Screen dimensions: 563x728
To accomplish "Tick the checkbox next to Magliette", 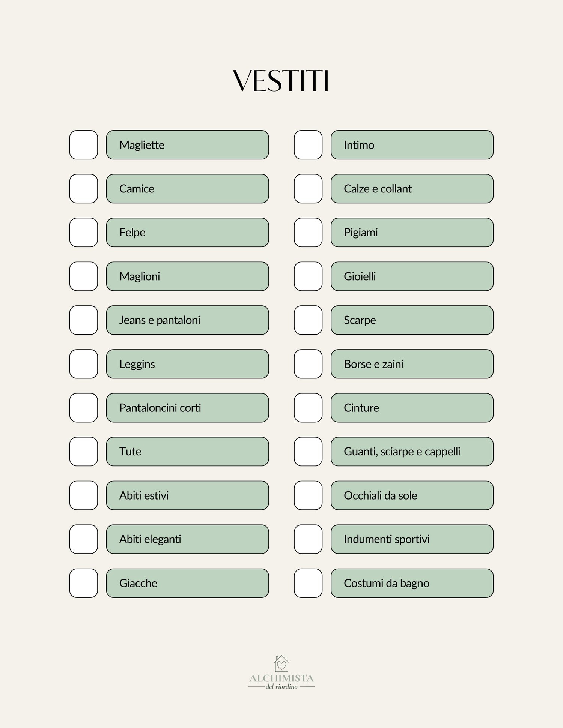I will [x=84, y=145].
